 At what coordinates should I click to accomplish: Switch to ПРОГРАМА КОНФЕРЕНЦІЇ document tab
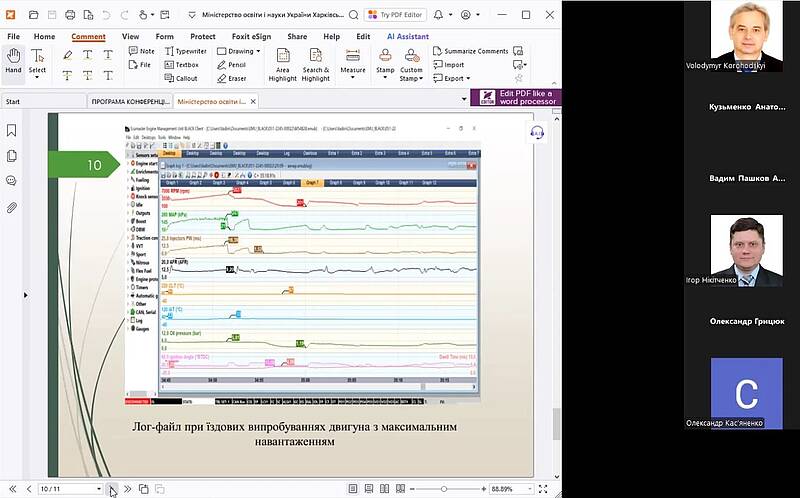tap(128, 102)
